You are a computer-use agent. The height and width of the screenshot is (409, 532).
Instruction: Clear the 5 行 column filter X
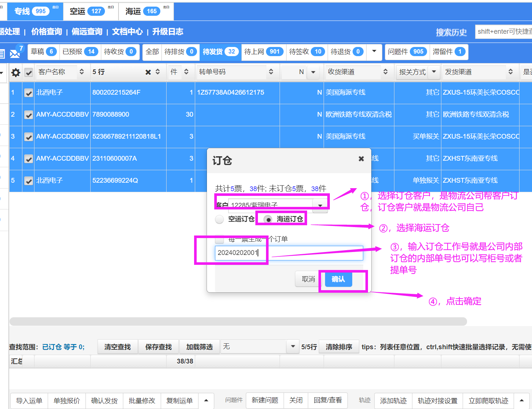click(148, 72)
